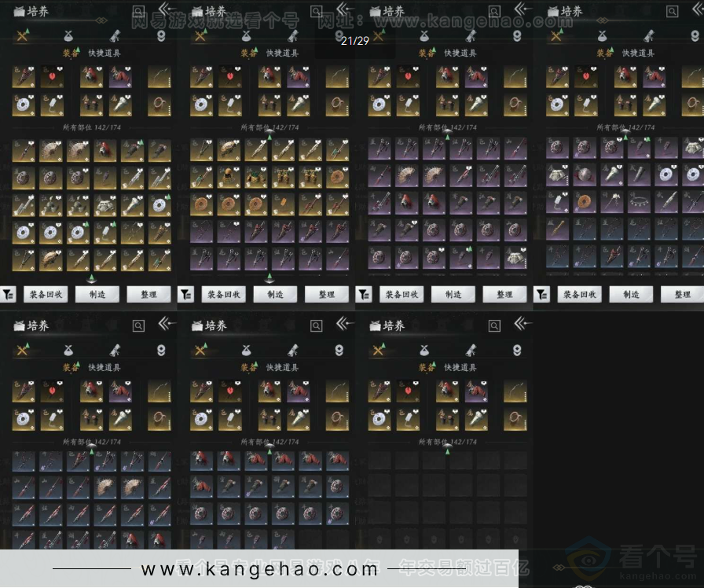Switch to 快捷道具 tab in bottom-middle panel
704x588 pixels.
(x=282, y=367)
